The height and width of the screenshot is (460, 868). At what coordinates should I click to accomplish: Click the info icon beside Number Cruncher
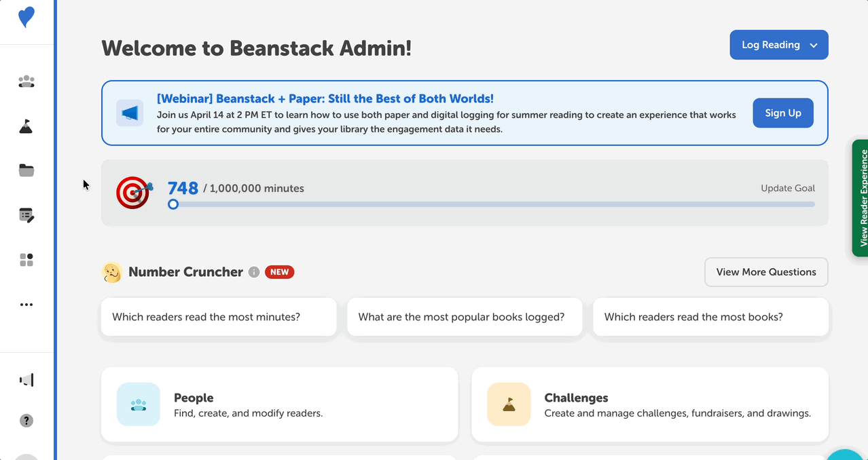click(x=254, y=272)
